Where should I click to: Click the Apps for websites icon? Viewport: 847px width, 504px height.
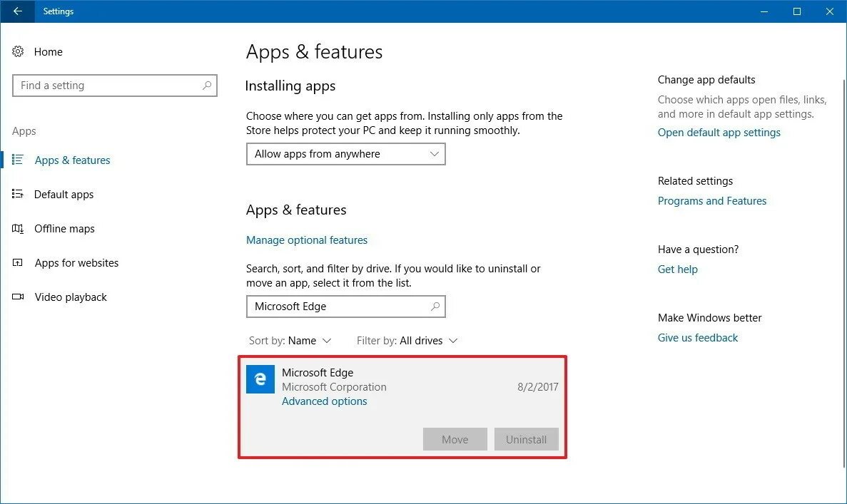[18, 263]
